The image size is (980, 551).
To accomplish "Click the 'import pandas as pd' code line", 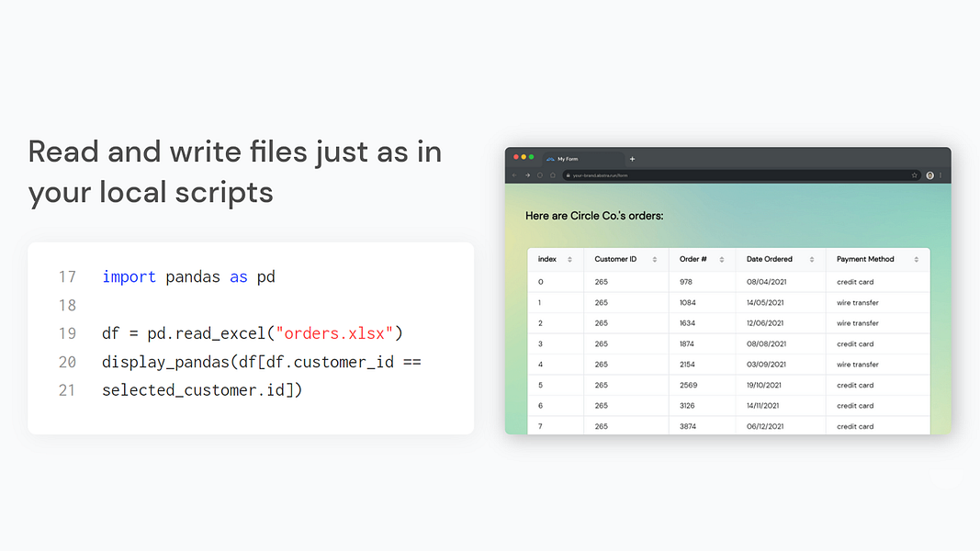I will [x=189, y=276].
